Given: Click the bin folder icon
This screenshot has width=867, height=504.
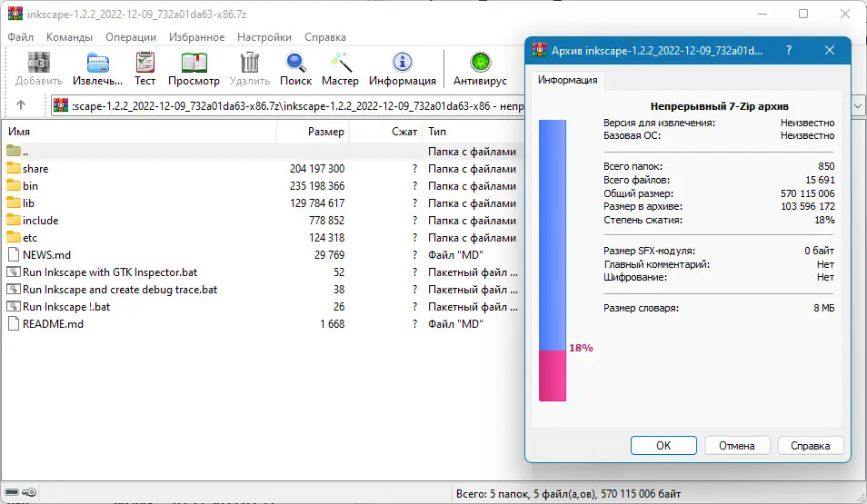Looking at the screenshot, I should coord(14,185).
